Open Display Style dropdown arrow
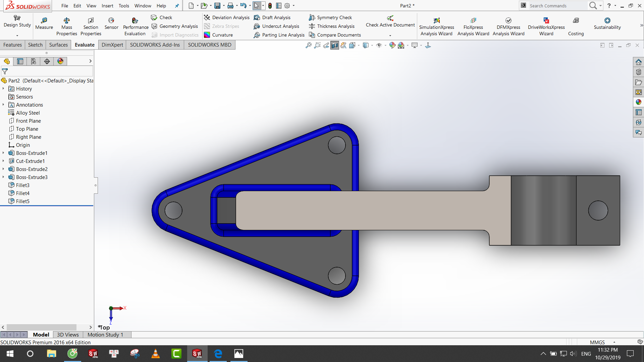The image size is (644, 362). (x=372, y=45)
